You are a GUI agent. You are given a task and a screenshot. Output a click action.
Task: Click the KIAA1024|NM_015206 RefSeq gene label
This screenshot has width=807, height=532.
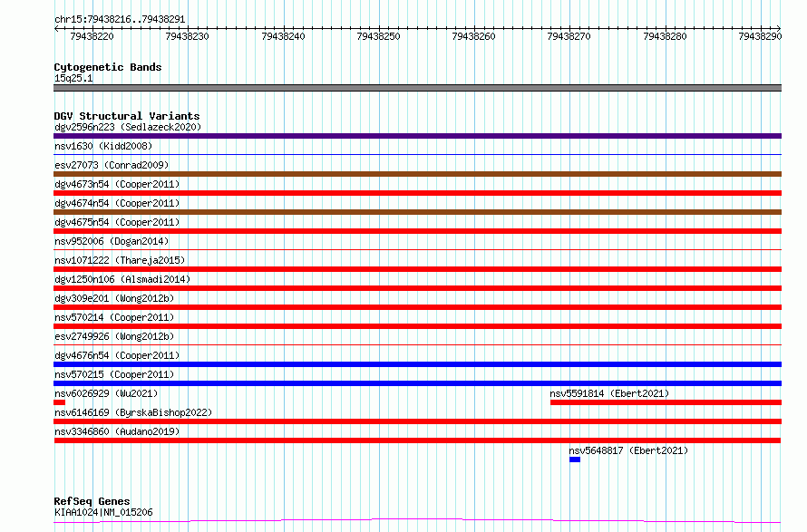pos(103,512)
